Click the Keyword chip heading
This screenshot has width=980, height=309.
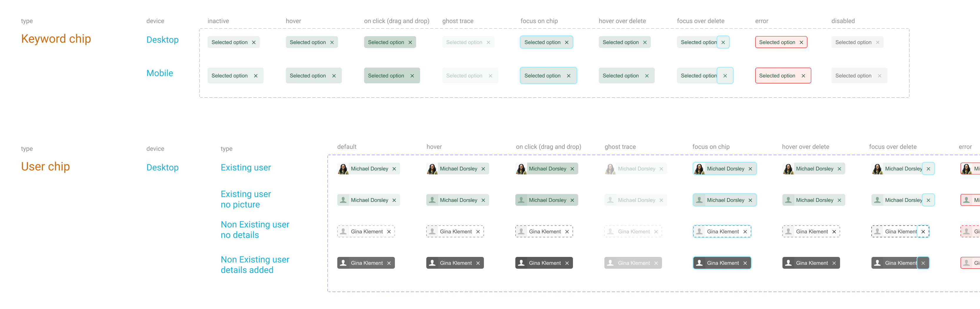click(56, 39)
